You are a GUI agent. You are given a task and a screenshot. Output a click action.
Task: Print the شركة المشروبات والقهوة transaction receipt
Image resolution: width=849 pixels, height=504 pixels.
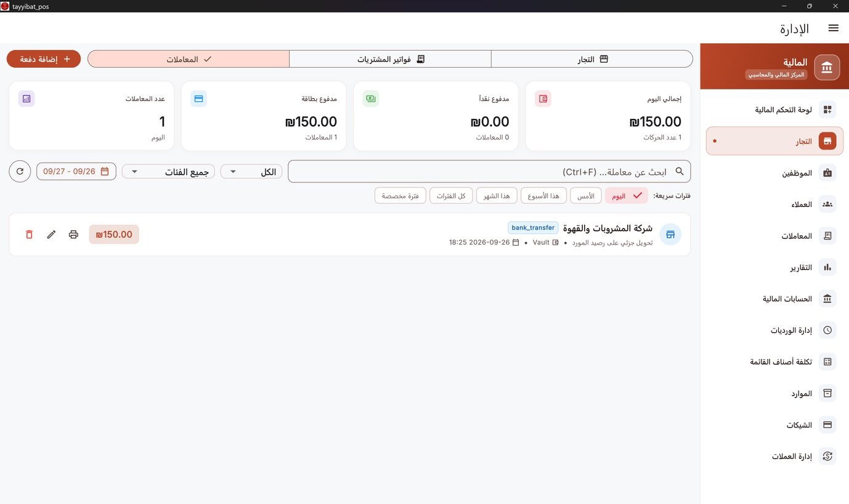click(x=73, y=234)
